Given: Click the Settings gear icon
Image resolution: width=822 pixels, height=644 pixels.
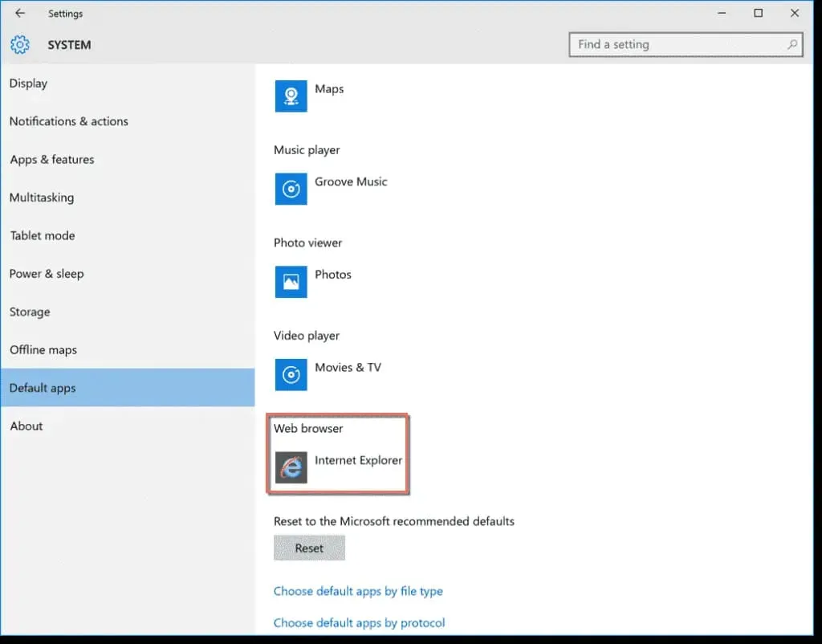Looking at the screenshot, I should [20, 45].
